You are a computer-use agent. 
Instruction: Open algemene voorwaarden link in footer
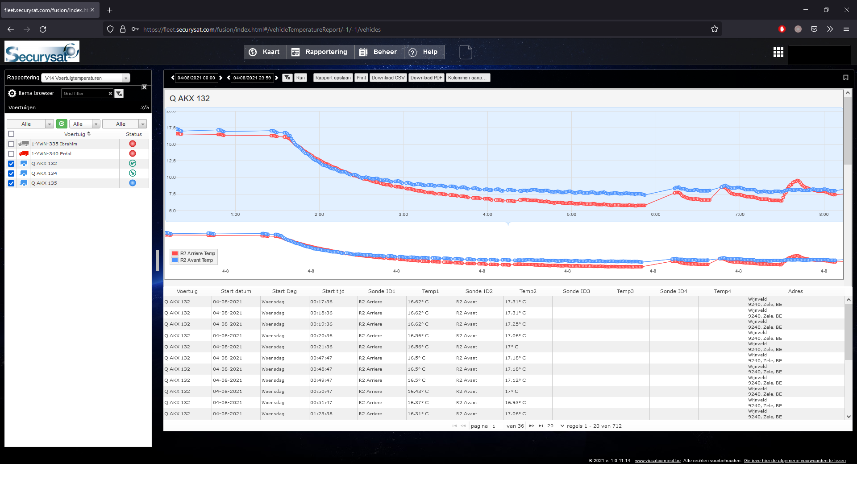point(795,461)
